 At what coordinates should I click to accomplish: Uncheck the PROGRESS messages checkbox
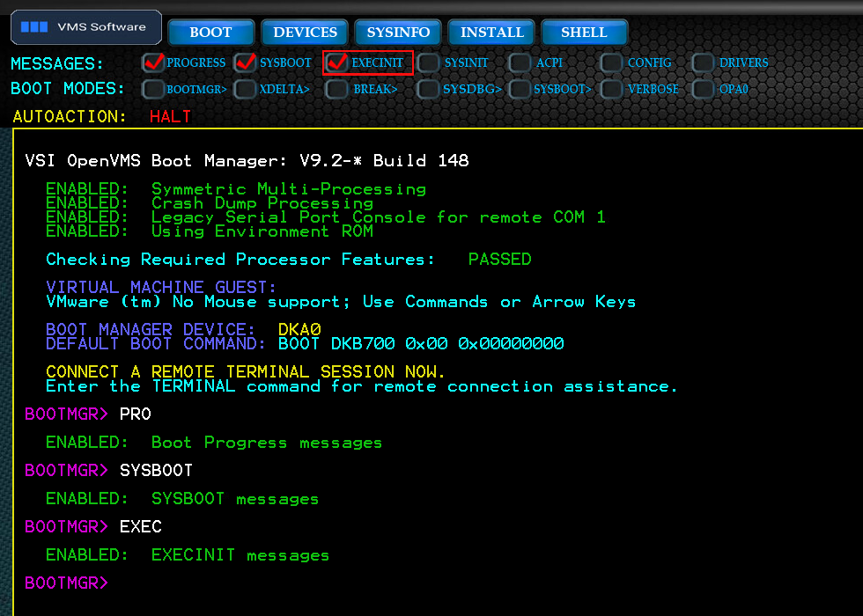[153, 62]
